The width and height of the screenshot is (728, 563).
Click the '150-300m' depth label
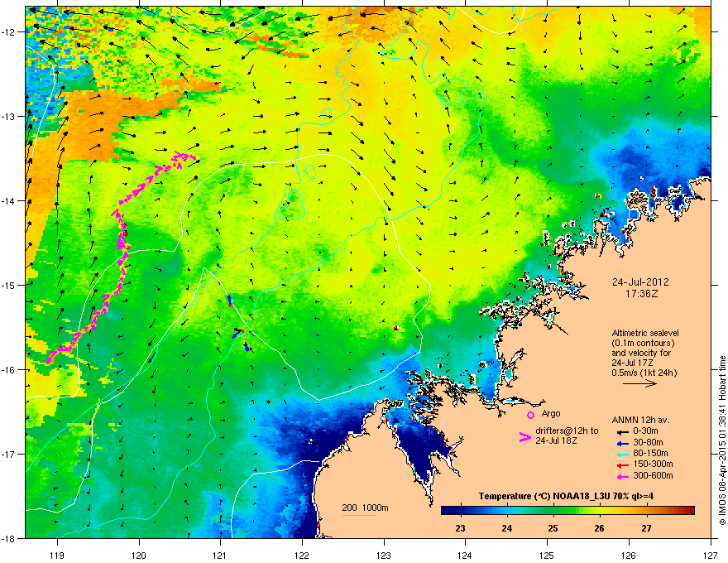(x=653, y=464)
